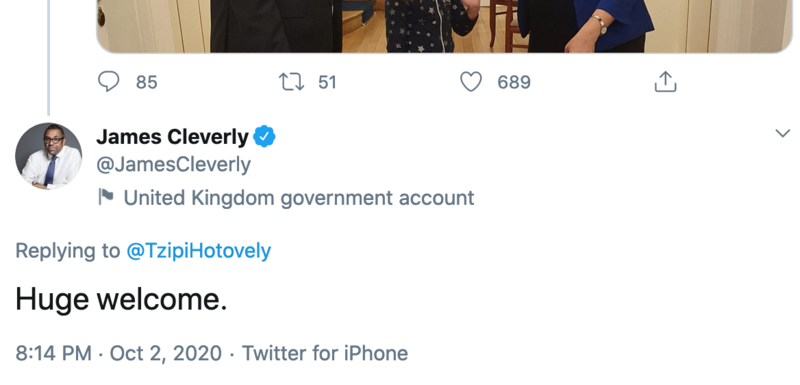Click the blue verified badge

click(x=264, y=137)
